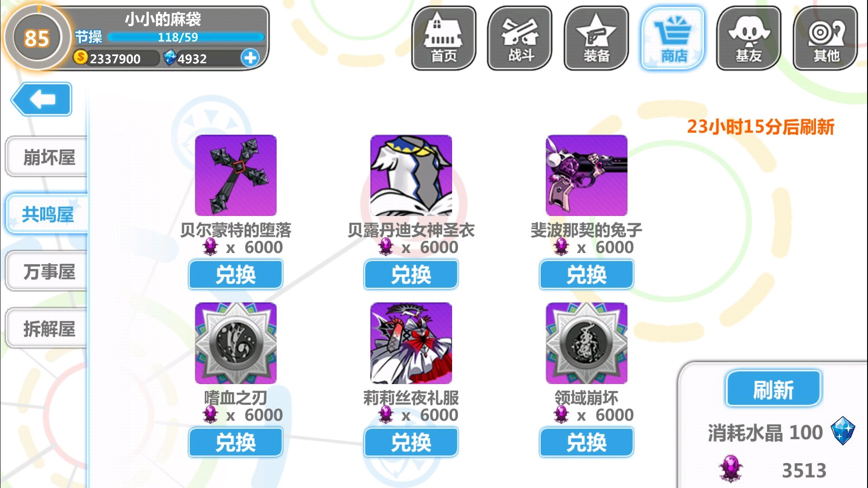Click 兑换 under 斐波那契的兔子

tap(586, 274)
